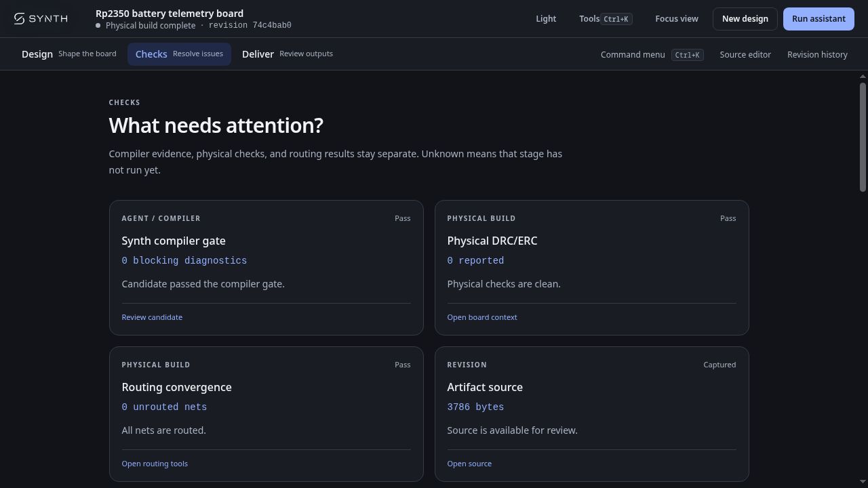
Task: Click Run assistant button
Action: tap(818, 18)
